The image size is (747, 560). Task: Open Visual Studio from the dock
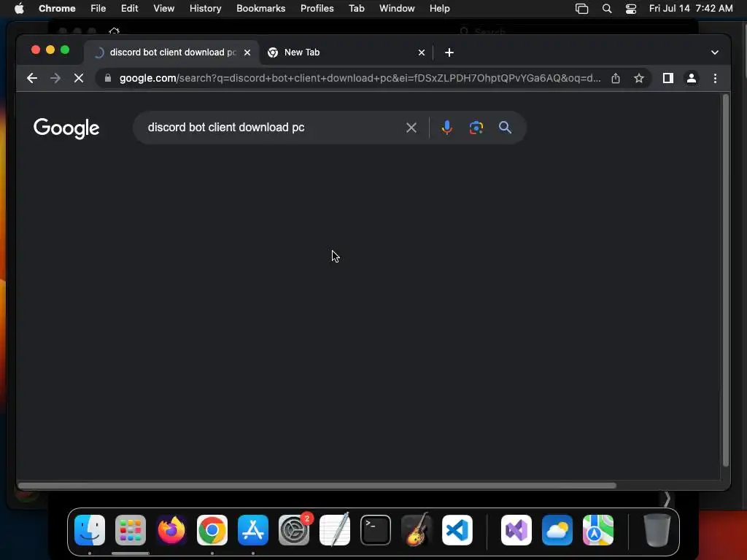[516, 530]
